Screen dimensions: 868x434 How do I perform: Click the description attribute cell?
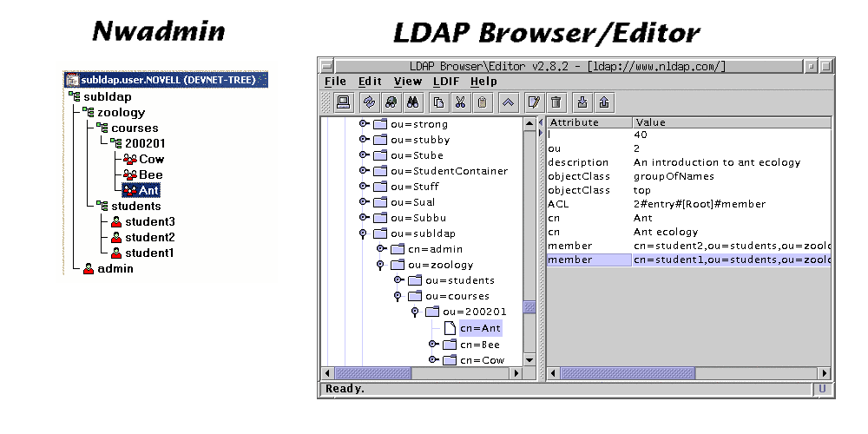[589, 163]
